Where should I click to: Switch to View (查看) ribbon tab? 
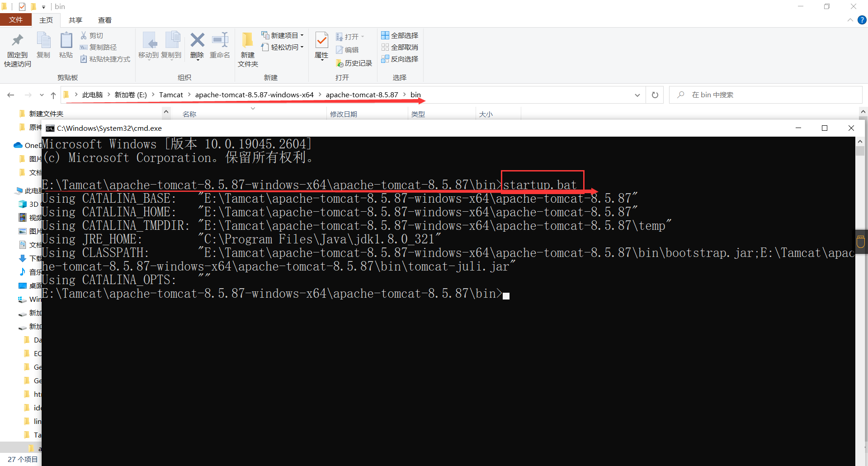point(105,20)
